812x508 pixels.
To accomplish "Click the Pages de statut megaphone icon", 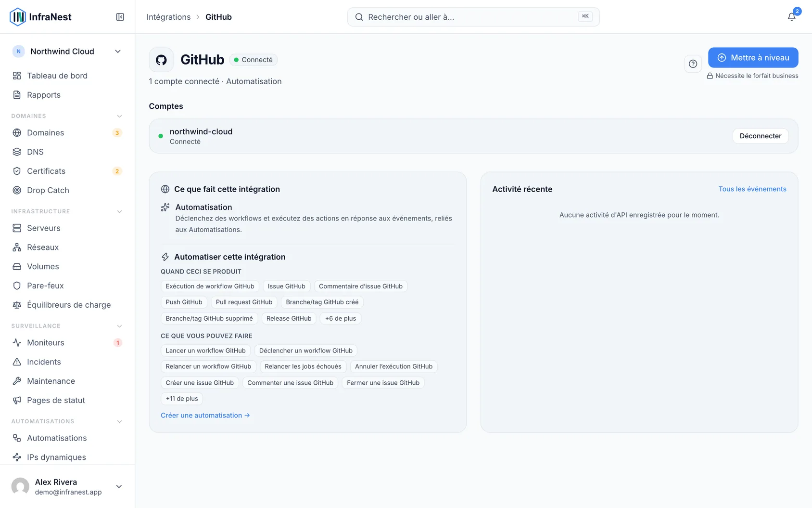I will pos(17,400).
